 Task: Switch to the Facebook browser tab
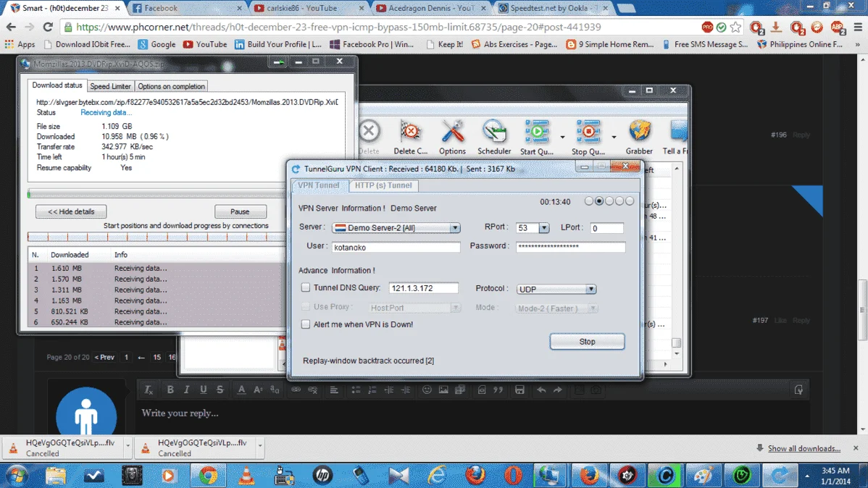pyautogui.click(x=187, y=8)
